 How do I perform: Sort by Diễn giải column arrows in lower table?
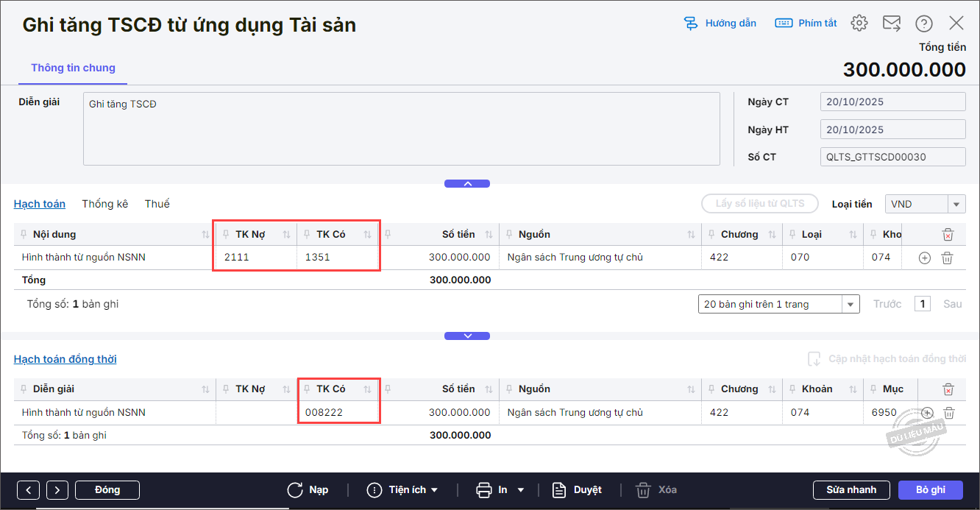[x=205, y=389]
